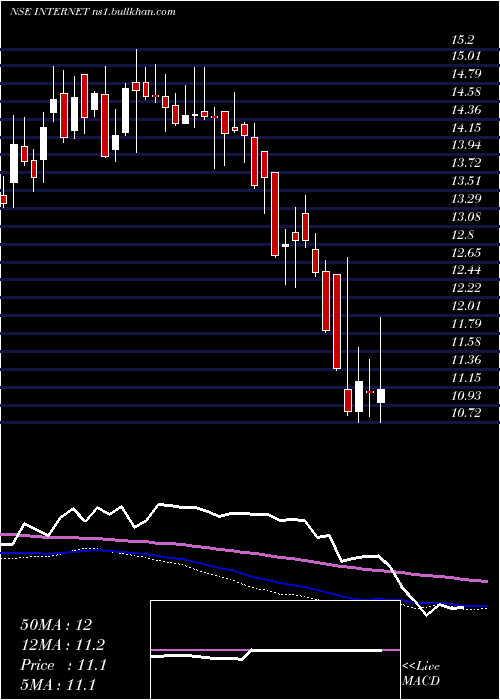Select the 12.65 price level label
The height and width of the screenshot is (700, 500).
[x=466, y=253]
